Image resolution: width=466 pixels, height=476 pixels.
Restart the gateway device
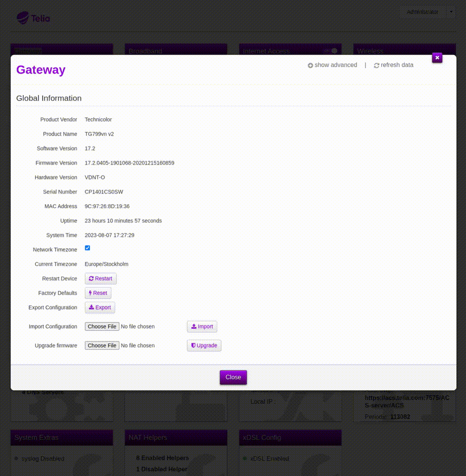(101, 279)
